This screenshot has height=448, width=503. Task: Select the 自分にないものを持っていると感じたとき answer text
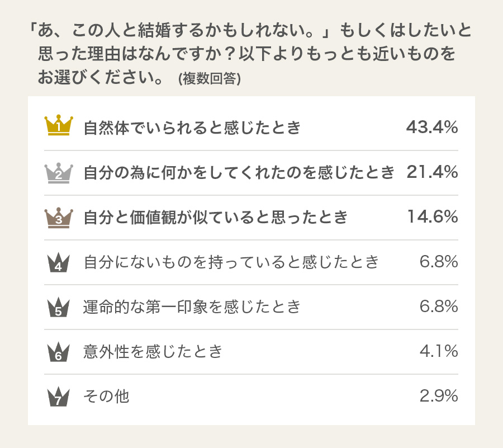(x=231, y=262)
